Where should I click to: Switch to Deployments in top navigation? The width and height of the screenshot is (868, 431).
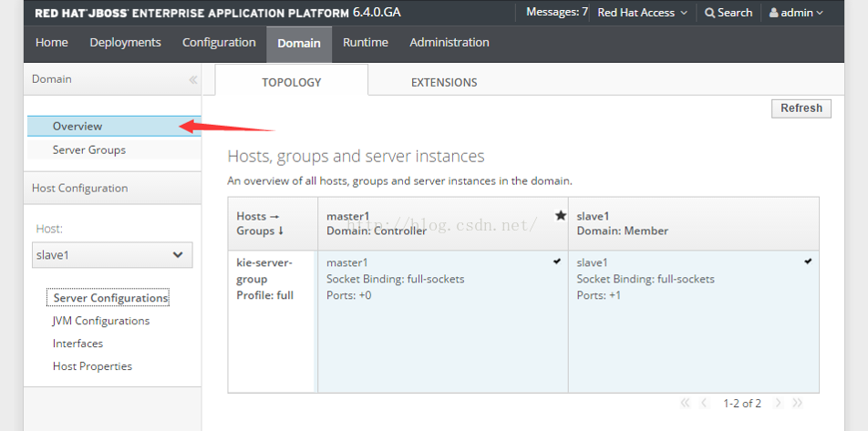click(125, 43)
